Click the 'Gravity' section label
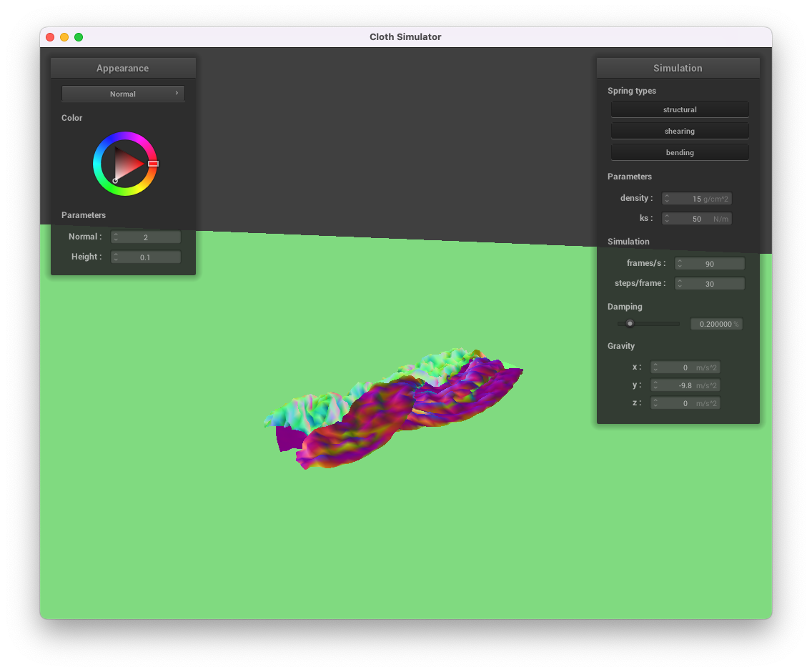Viewport: 812px width, 672px height. click(621, 346)
